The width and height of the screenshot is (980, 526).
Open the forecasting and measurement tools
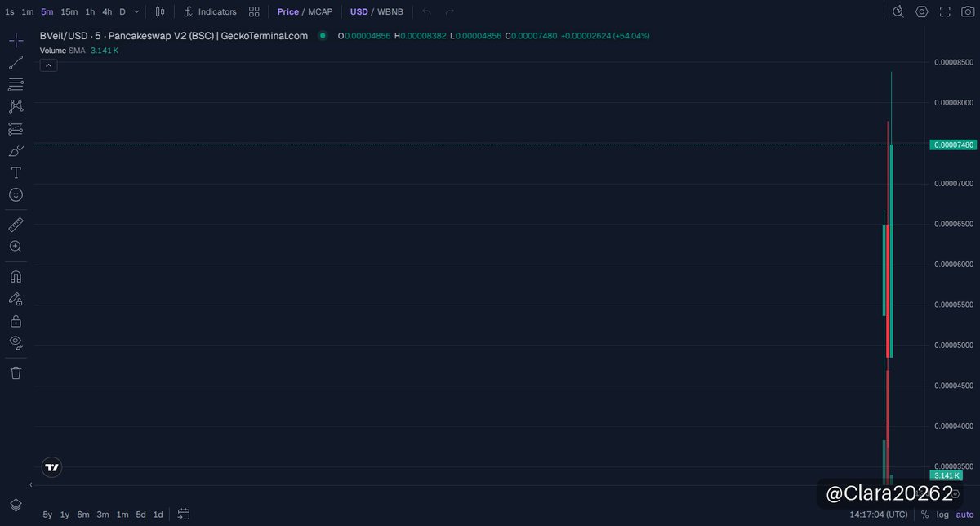[x=16, y=128]
